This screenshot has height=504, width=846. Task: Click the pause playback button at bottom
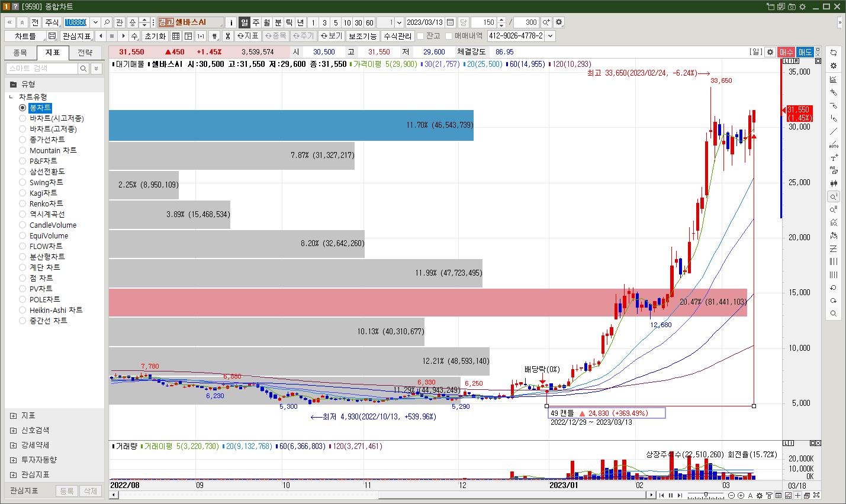(x=670, y=495)
